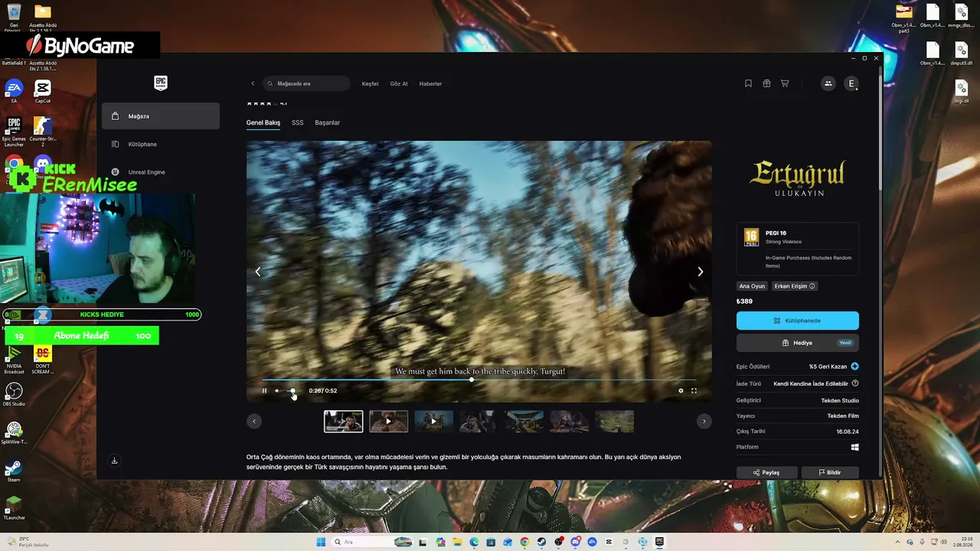Select the sixth media thumbnail

(569, 421)
